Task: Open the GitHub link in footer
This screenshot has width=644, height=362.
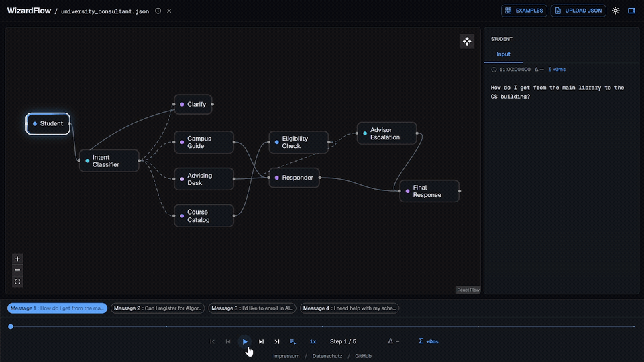Action: [x=363, y=356]
